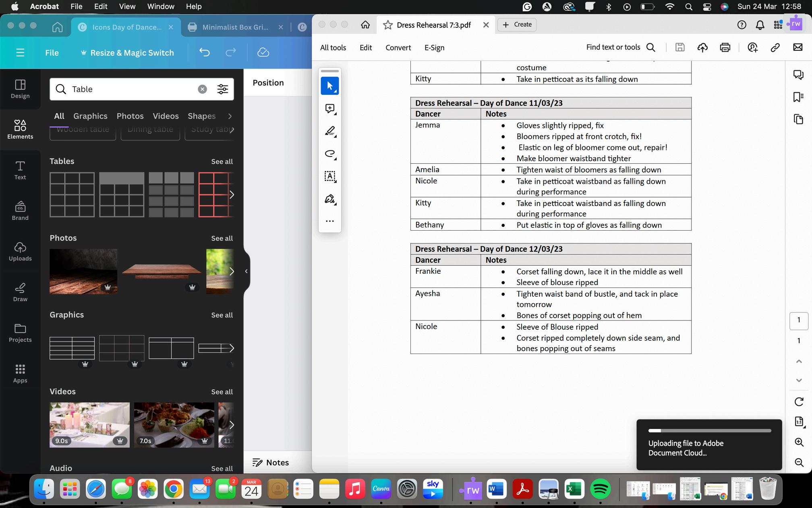The height and width of the screenshot is (508, 812).
Task: Switch to the Graphics tab
Action: pos(90,116)
